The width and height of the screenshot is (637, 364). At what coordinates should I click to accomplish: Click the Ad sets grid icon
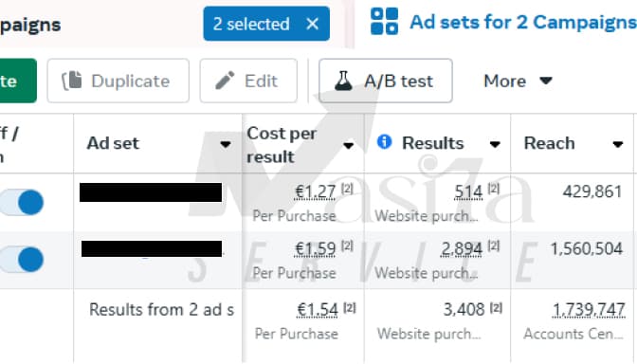[384, 22]
